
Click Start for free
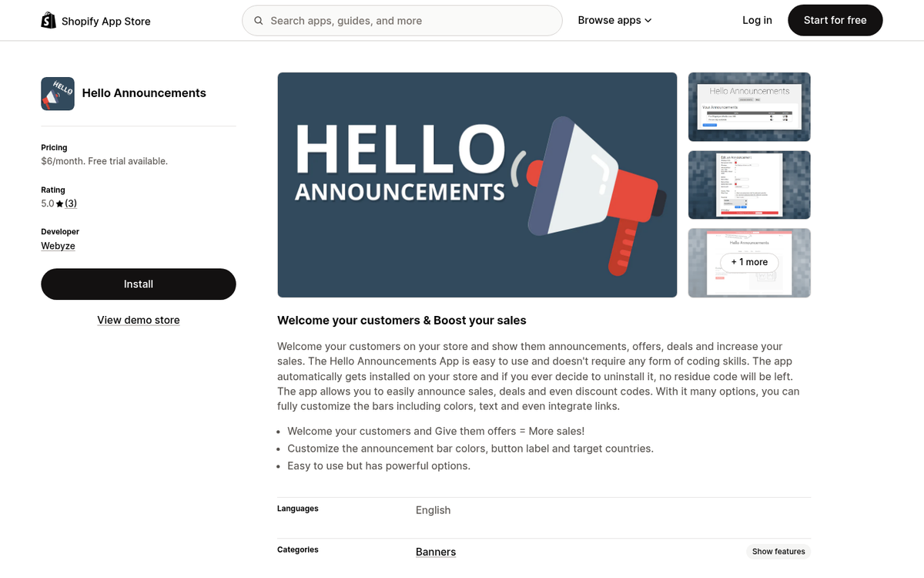pyautogui.click(x=835, y=20)
